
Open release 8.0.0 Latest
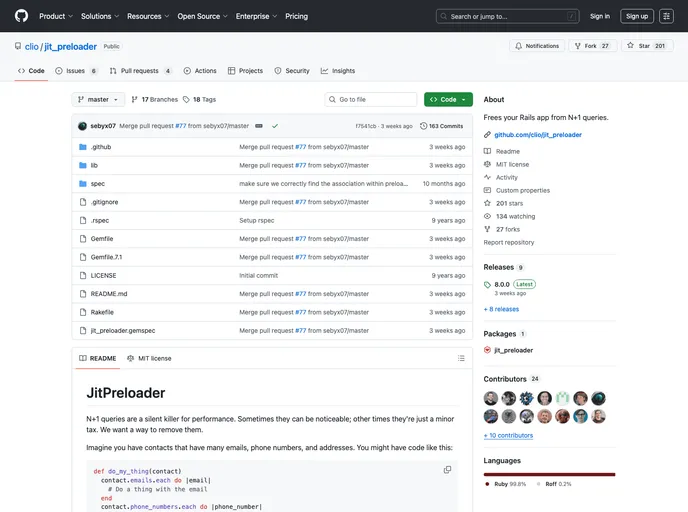(510, 288)
